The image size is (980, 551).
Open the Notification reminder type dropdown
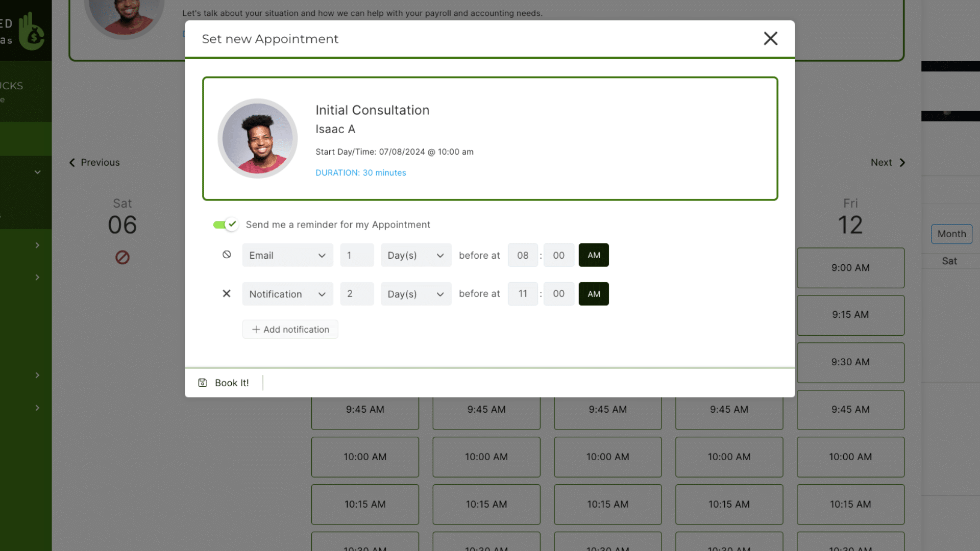pyautogui.click(x=287, y=294)
